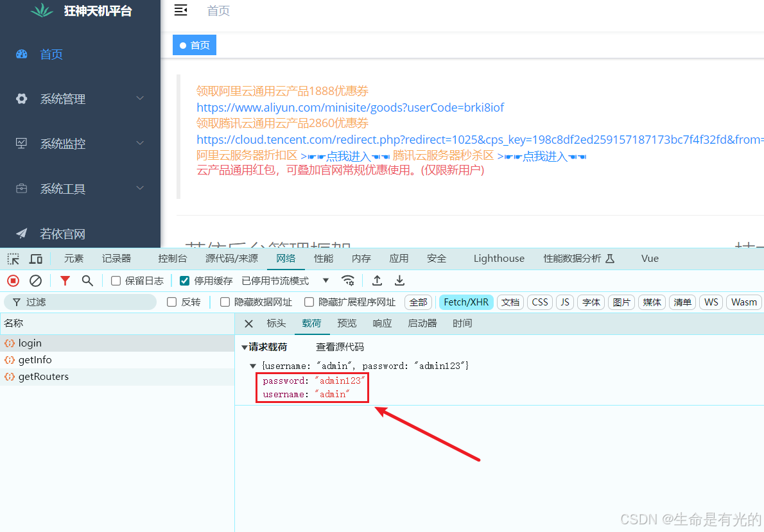Viewport: 764px width, 532px height.
Task: Toggle WS type filter
Action: coord(711,302)
